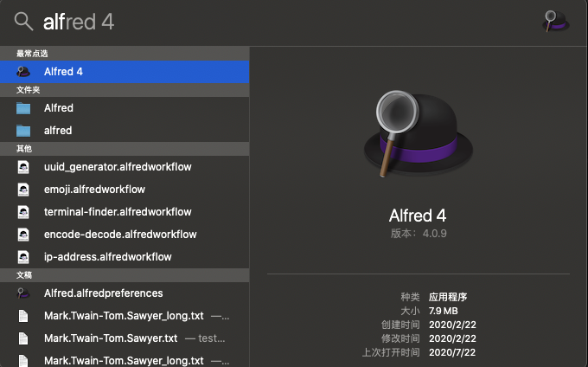
Task: Click hat icon of Alfred.alfredpreferences
Action: pos(23,293)
